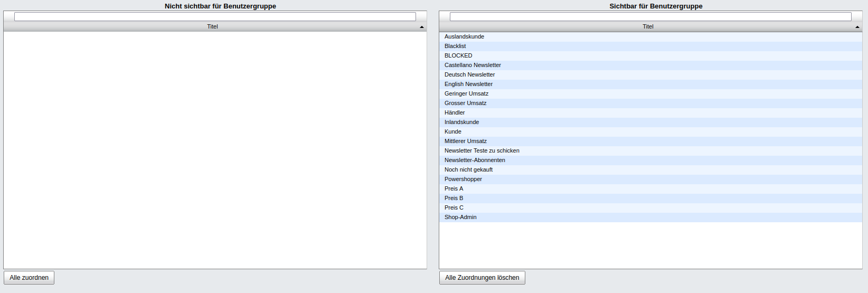Select the 'Blacklist' entry

click(455, 46)
